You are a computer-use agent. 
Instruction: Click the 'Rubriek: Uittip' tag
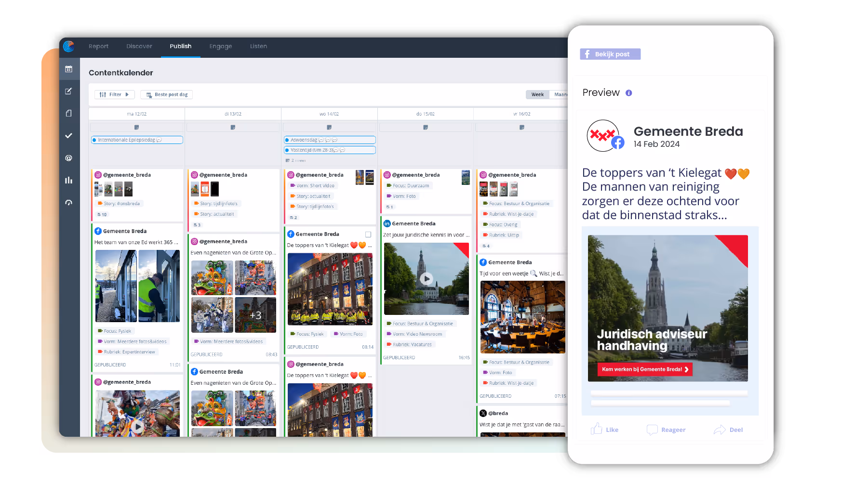[501, 235]
